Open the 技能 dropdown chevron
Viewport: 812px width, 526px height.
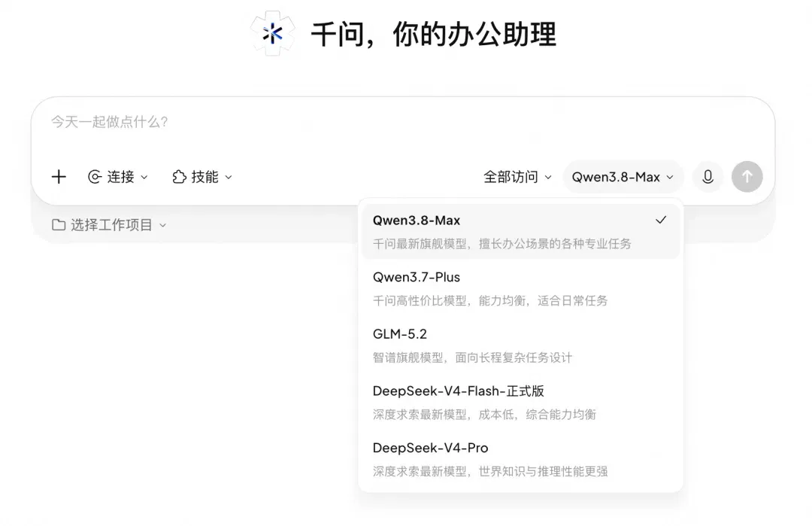229,178
